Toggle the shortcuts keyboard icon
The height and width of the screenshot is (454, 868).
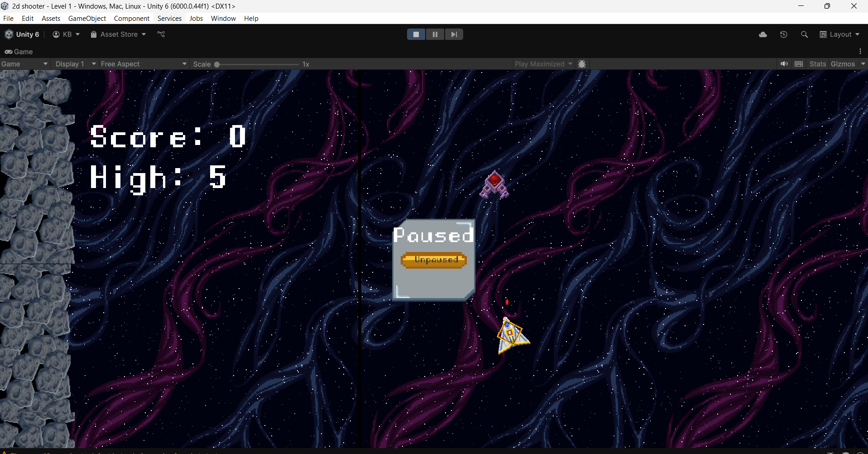(799, 64)
